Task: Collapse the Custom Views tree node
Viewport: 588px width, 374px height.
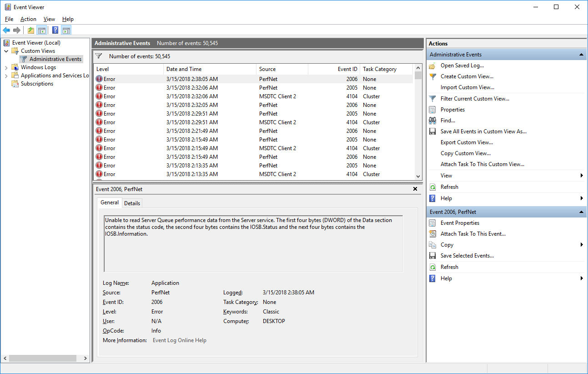Action: click(x=6, y=51)
